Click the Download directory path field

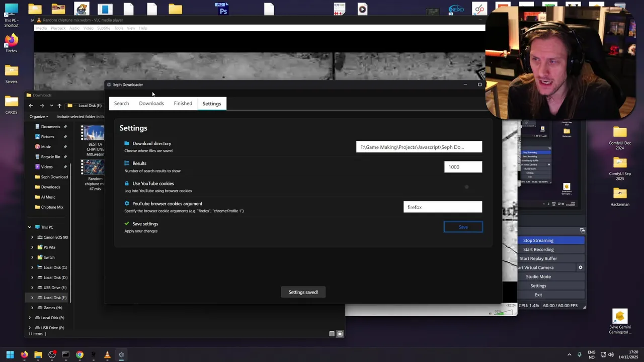click(x=419, y=147)
